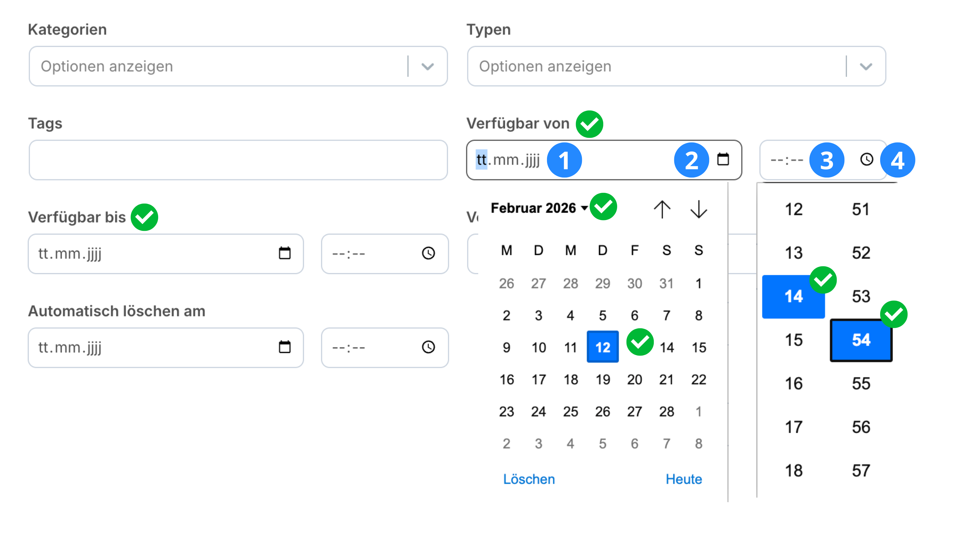The width and height of the screenshot is (977, 560).
Task: Expand the Typen options dropdown
Action: pos(865,66)
